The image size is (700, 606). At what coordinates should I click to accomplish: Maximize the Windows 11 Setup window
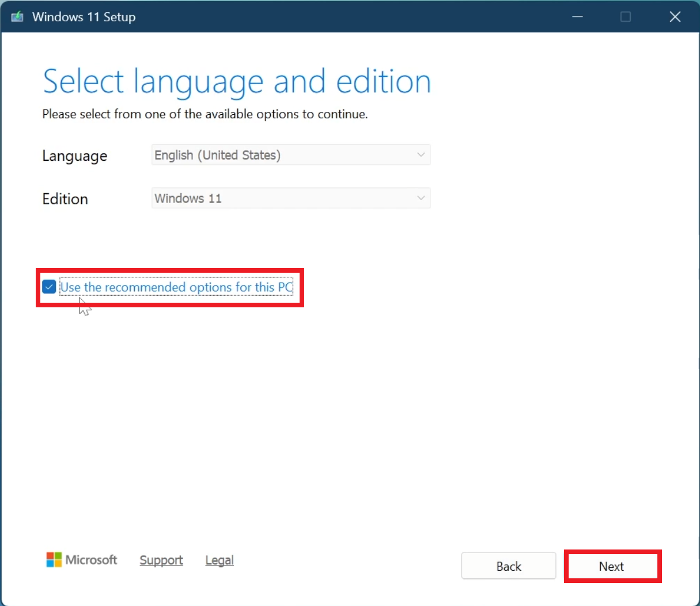click(x=626, y=17)
